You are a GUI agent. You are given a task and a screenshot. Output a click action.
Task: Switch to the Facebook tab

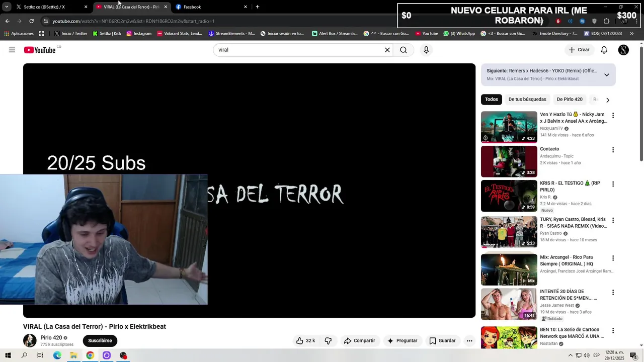click(211, 7)
